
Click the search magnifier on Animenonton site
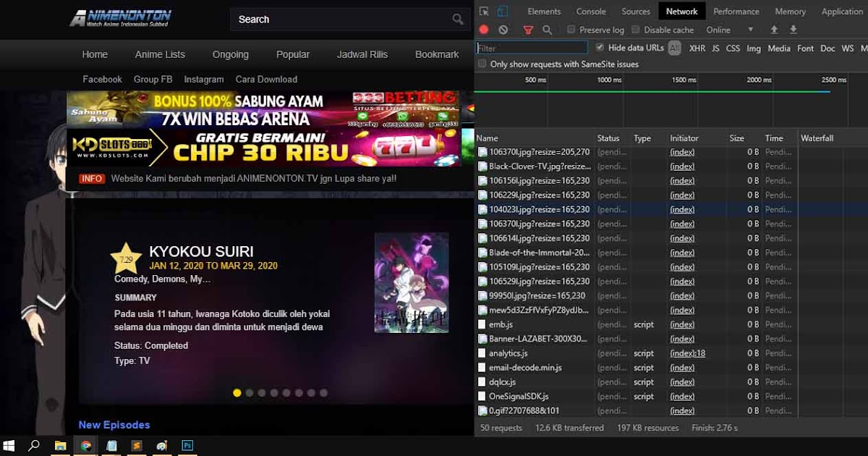[458, 20]
